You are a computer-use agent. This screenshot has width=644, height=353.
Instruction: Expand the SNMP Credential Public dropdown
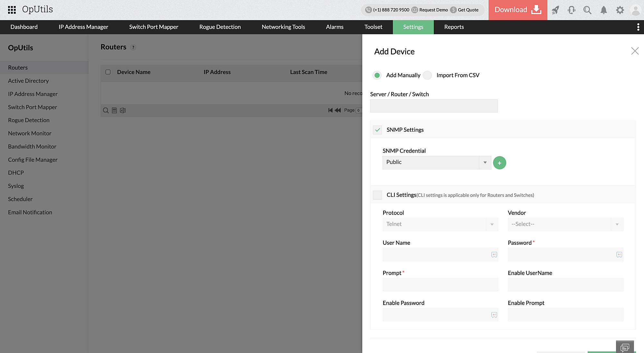click(437, 162)
